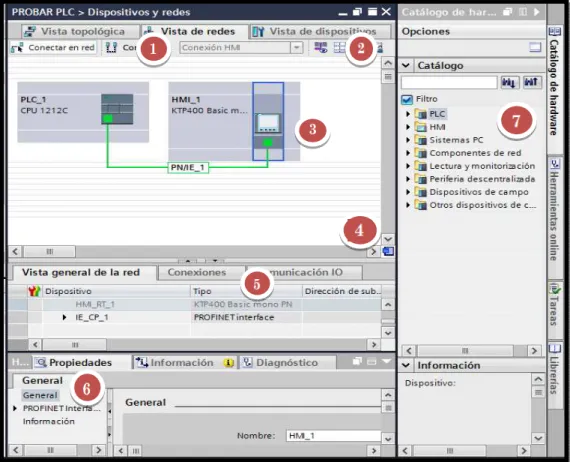Click the green Ethernet port on HMI_1
The image size is (570, 462).
(268, 142)
